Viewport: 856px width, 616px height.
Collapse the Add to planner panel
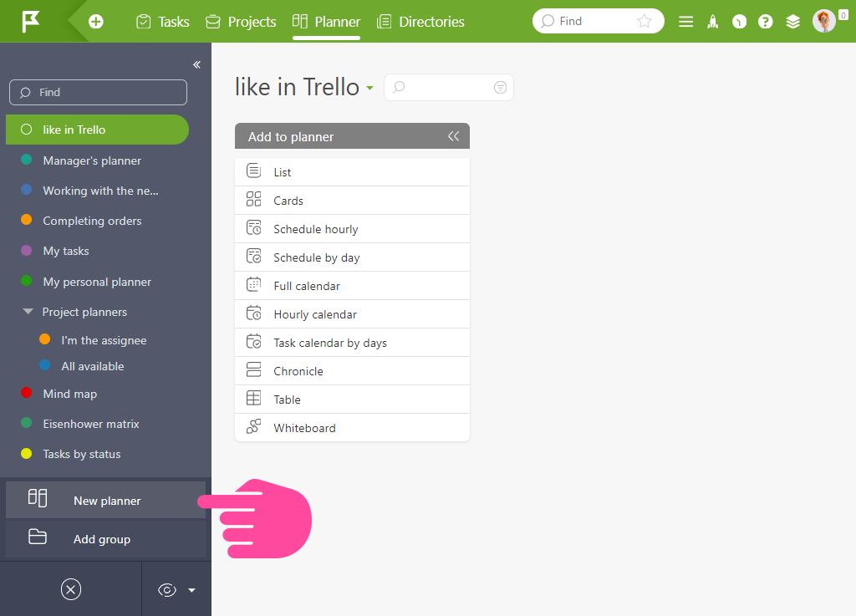tap(454, 136)
